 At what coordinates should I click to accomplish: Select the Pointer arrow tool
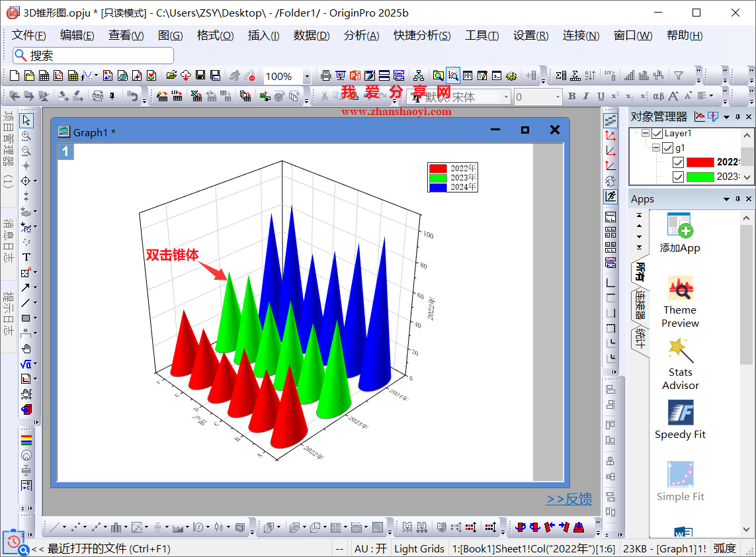click(x=26, y=120)
